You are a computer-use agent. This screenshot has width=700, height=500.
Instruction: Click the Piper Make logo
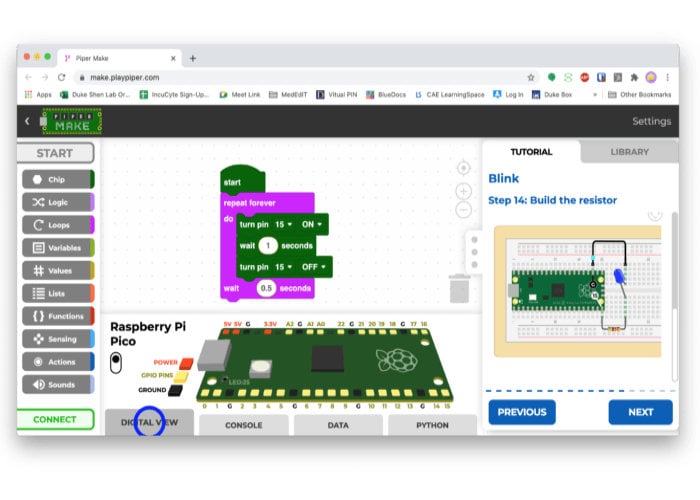pyautogui.click(x=71, y=121)
